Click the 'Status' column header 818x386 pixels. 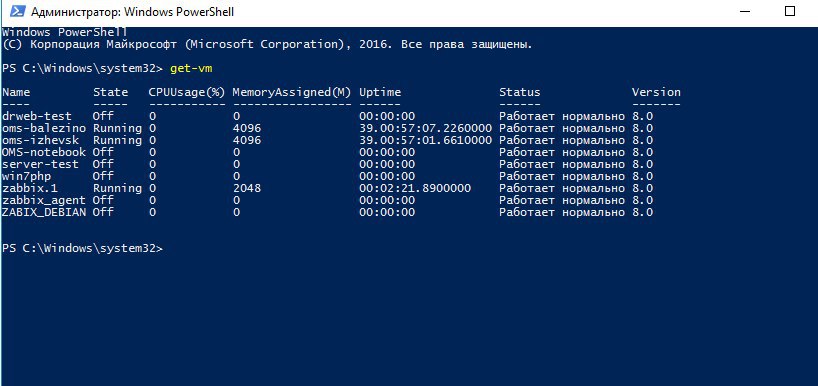click(520, 92)
